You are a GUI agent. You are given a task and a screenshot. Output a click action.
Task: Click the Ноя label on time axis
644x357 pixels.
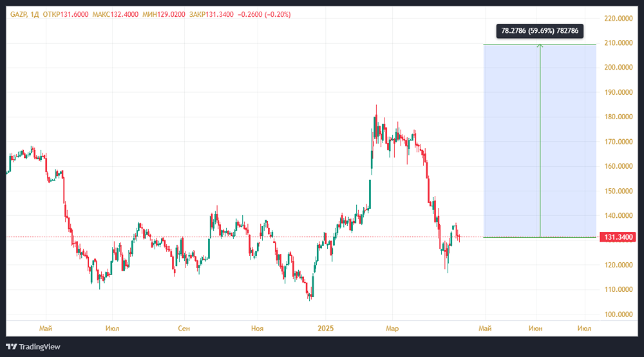point(257,328)
